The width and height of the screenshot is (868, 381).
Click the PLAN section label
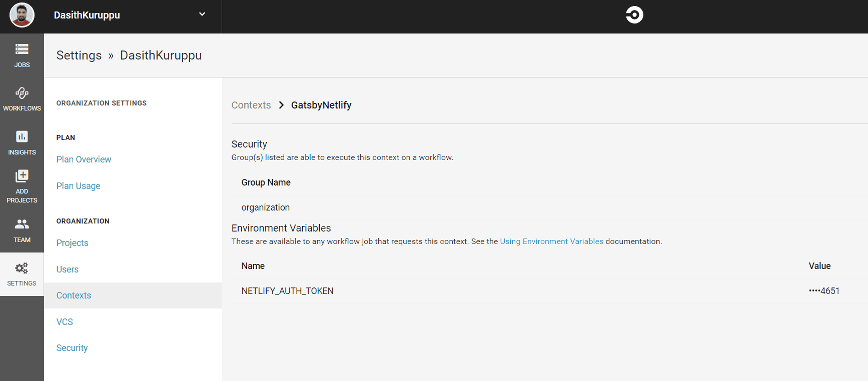click(66, 137)
